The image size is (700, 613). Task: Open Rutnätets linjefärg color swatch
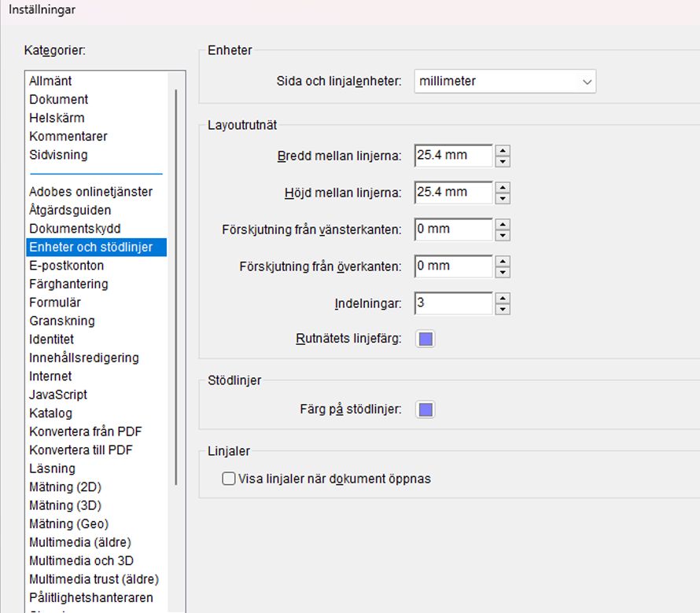click(x=426, y=339)
